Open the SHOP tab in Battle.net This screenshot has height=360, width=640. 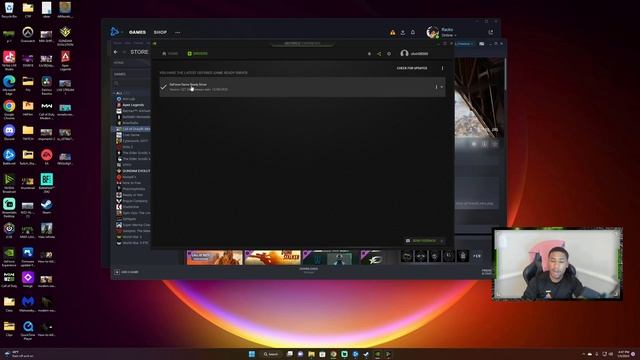(160, 32)
